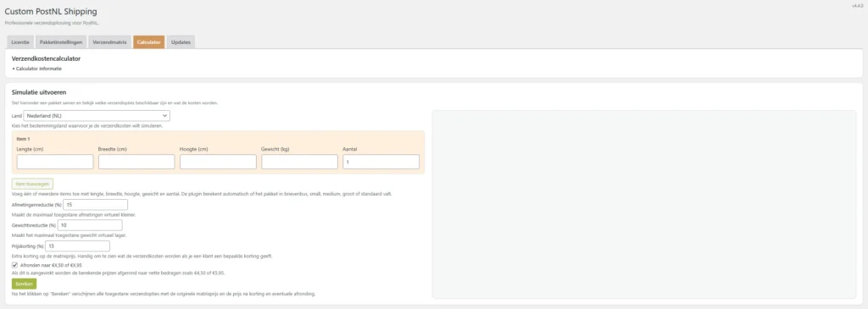Focus the Breedte (cm) input field

136,162
